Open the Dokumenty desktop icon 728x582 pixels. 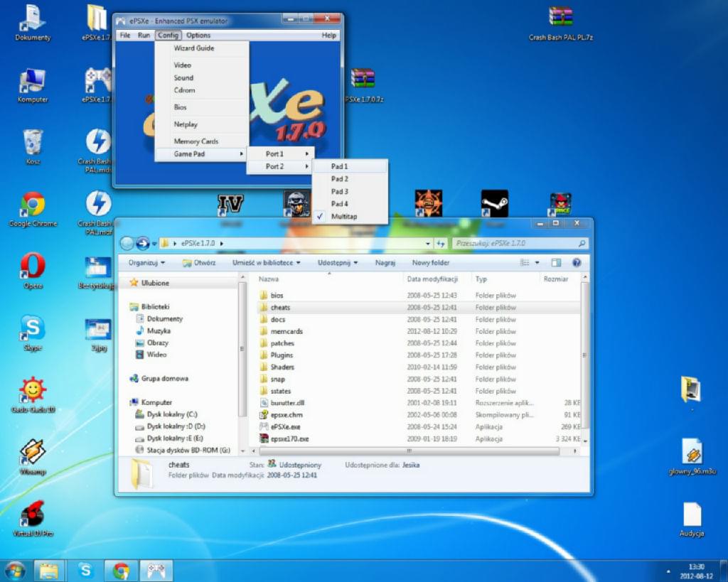click(33, 23)
